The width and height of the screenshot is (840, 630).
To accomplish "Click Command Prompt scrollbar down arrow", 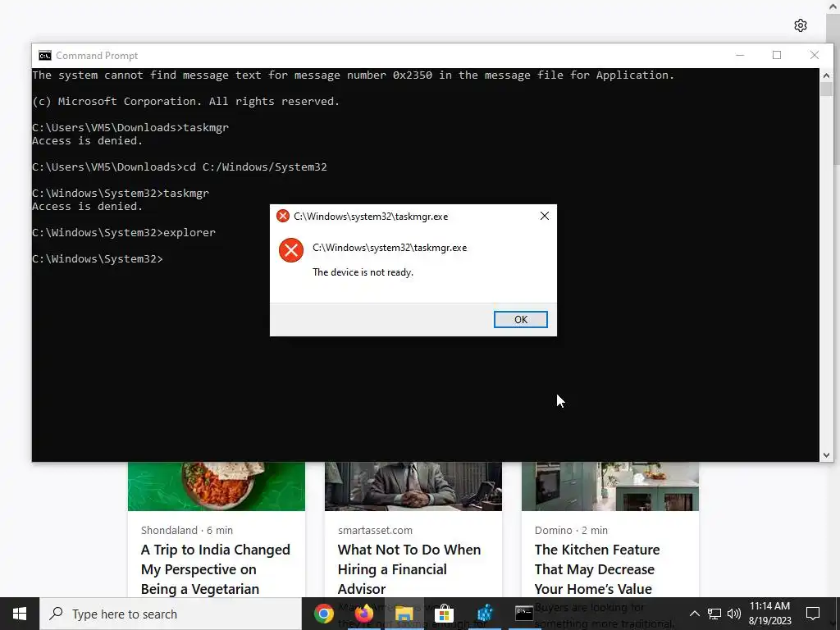I will pos(826,454).
